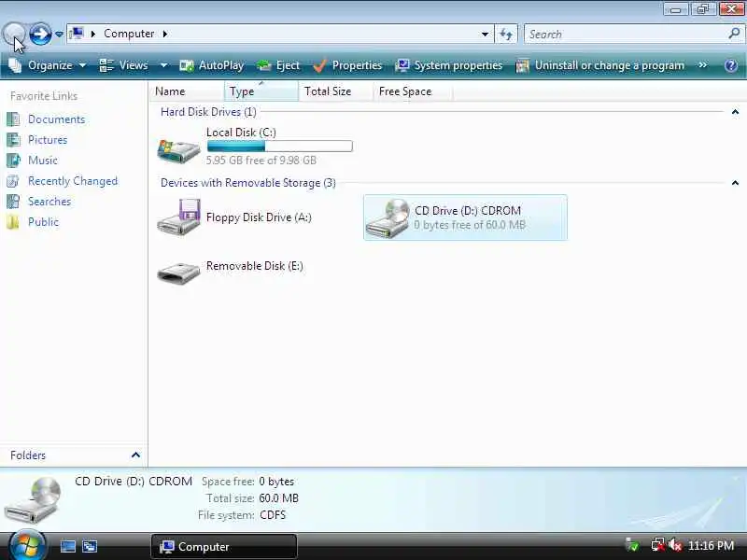The height and width of the screenshot is (560, 747).
Task: Click the Removable Disk (E:) label
Action: pyautogui.click(x=254, y=266)
